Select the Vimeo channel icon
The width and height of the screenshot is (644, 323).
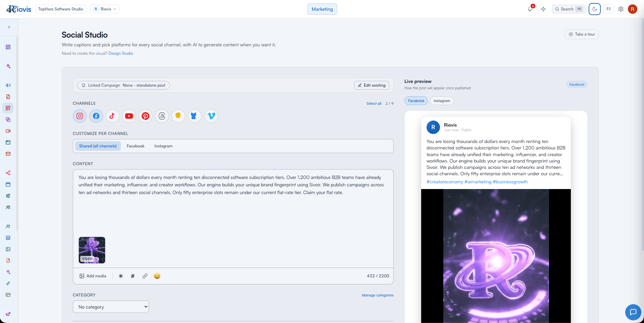(x=211, y=116)
